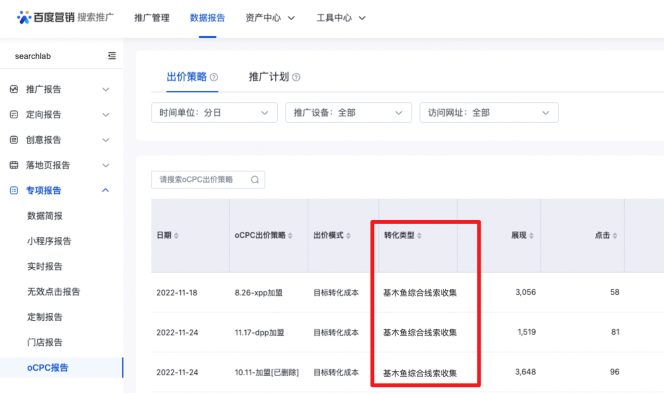The width and height of the screenshot is (664, 394).
Task: Click the help icon beside 推广计划
Action: (296, 77)
